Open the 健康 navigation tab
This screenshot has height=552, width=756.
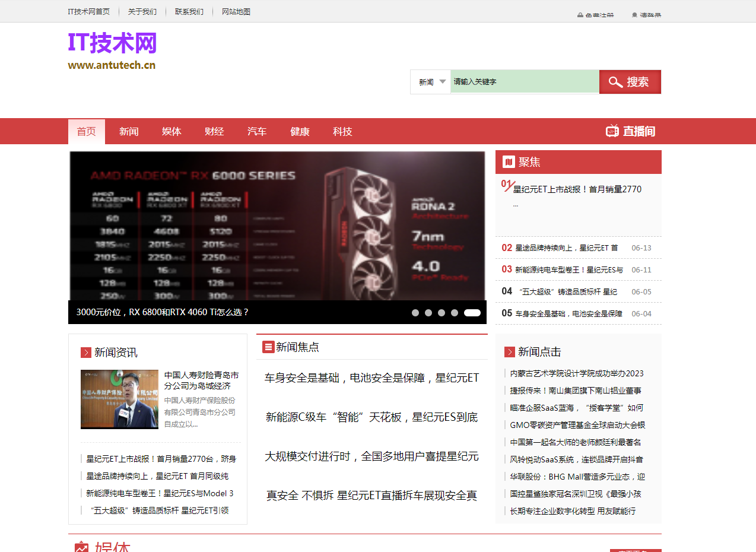pos(300,132)
